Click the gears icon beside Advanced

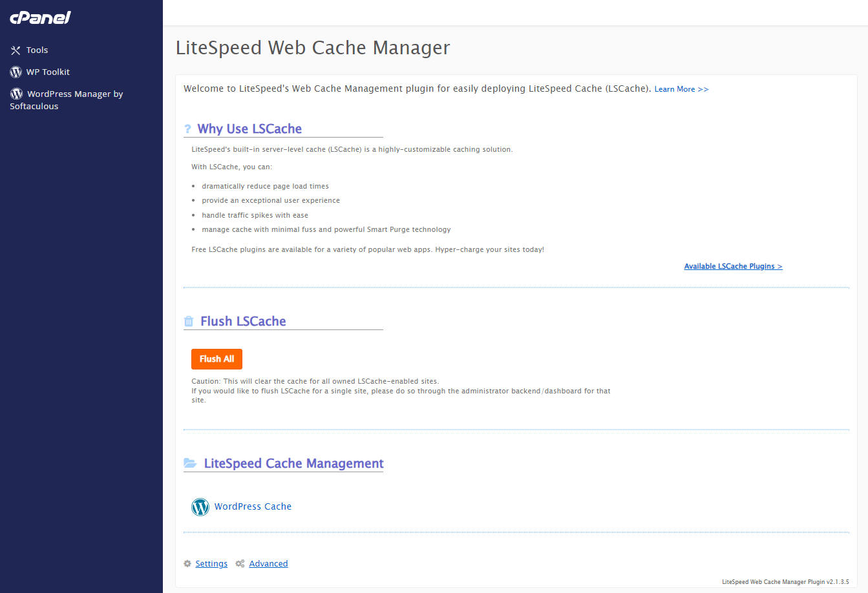pos(240,564)
